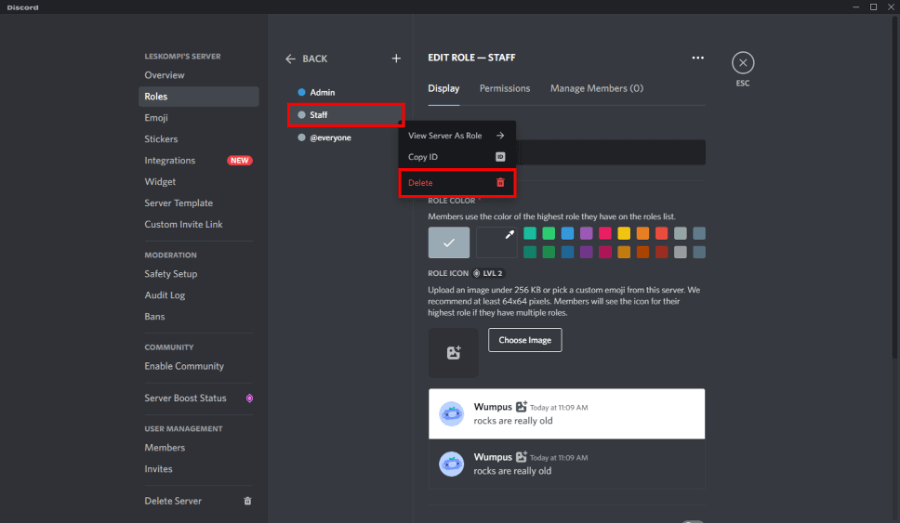Viewport: 900px width, 523px height.
Task: Click the settings page vertical scrollbar
Action: 894,189
